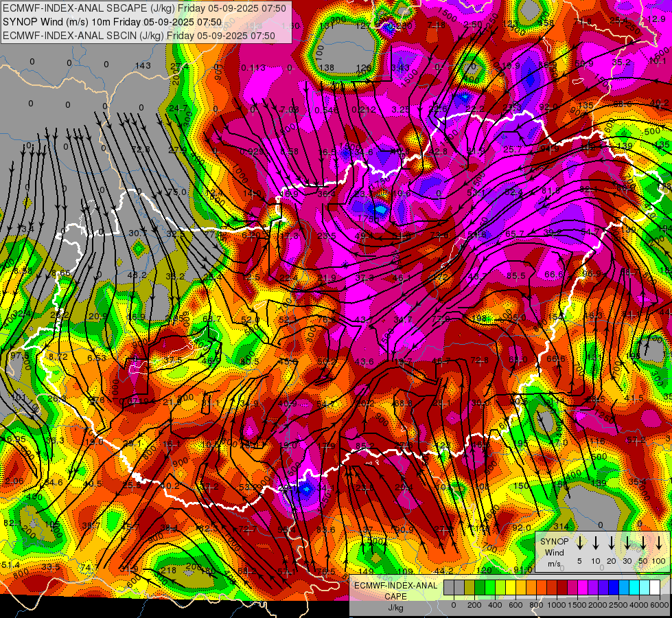Pick the dark red CAPE legend swatch

tap(562, 588)
